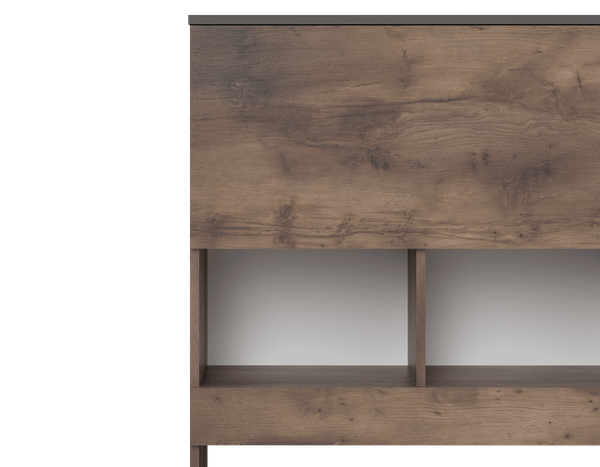Click the large upper wooden door panel
The height and width of the screenshot is (467, 600).
point(394,135)
